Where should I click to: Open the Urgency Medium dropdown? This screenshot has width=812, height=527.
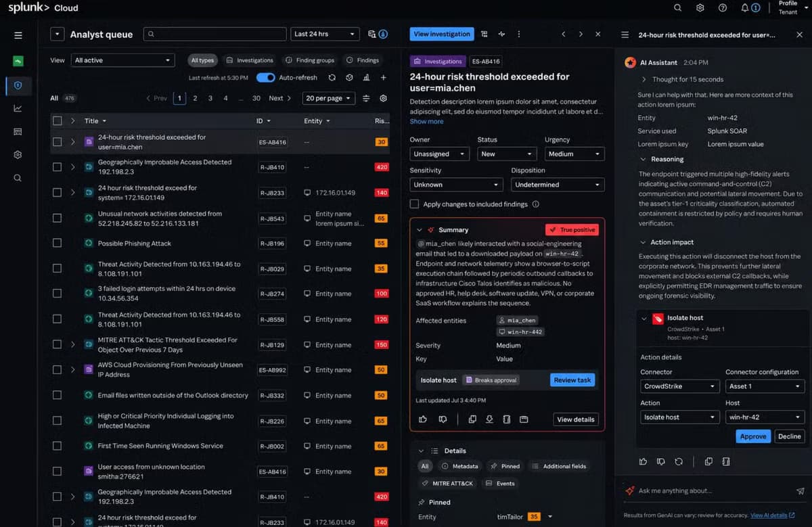(574, 154)
